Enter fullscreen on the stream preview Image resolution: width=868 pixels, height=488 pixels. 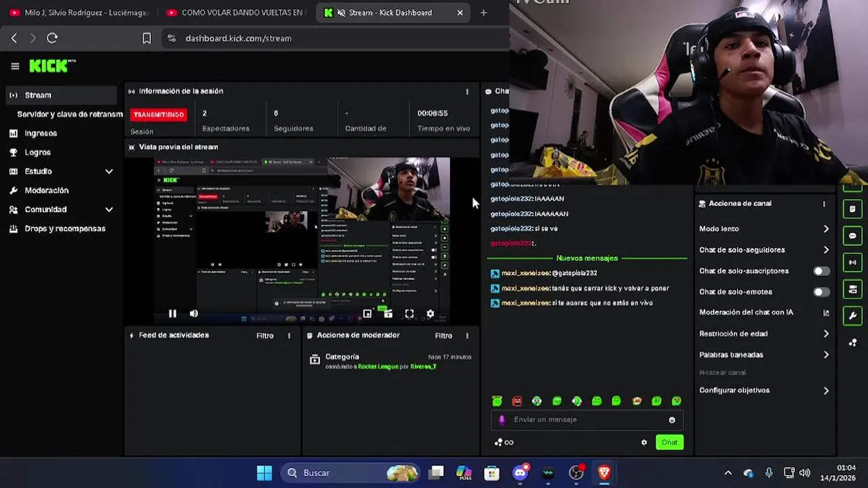(409, 313)
